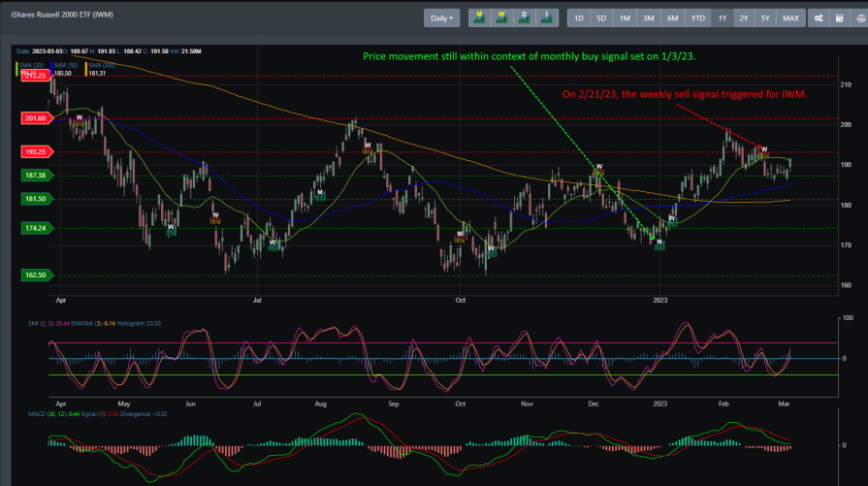Switch to the 1M range
This screenshot has height=486, width=868.
click(625, 18)
